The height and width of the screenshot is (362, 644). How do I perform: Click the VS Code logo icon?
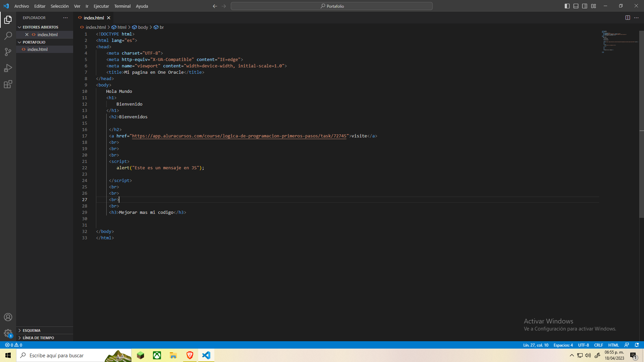point(6,6)
